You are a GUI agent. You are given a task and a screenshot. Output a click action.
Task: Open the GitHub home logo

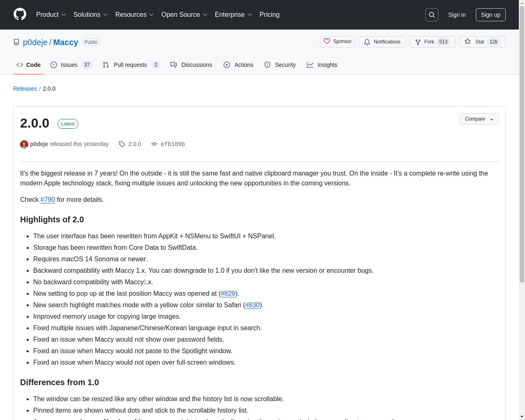(20, 14)
